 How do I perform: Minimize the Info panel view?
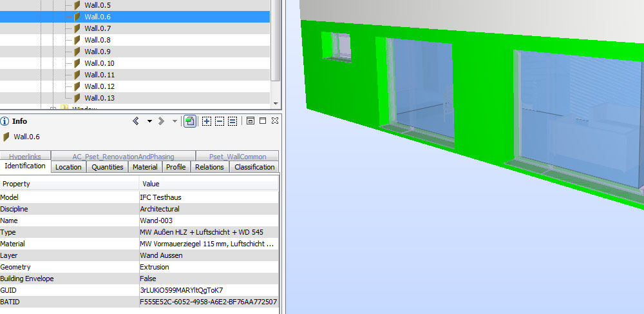click(251, 121)
